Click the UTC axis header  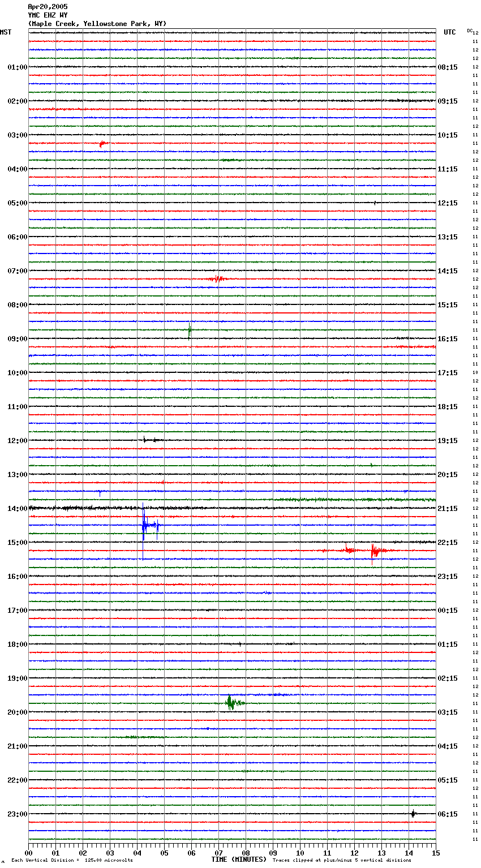pos(450,32)
